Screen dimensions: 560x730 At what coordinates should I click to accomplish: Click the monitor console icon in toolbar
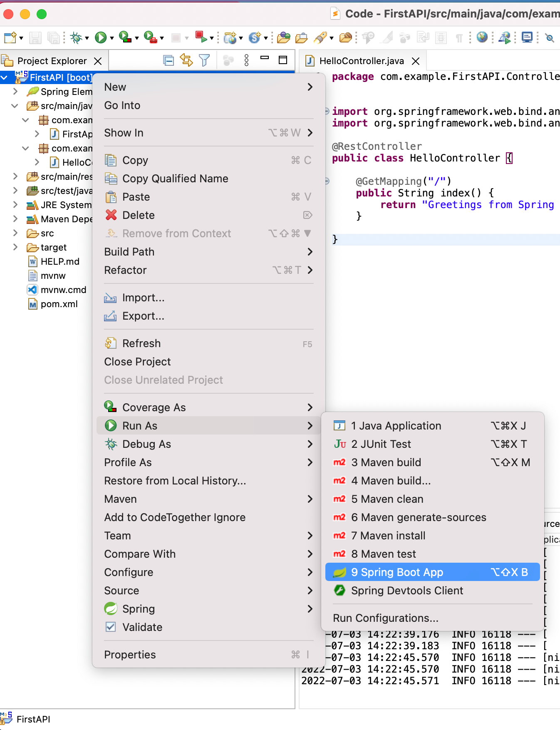point(527,38)
